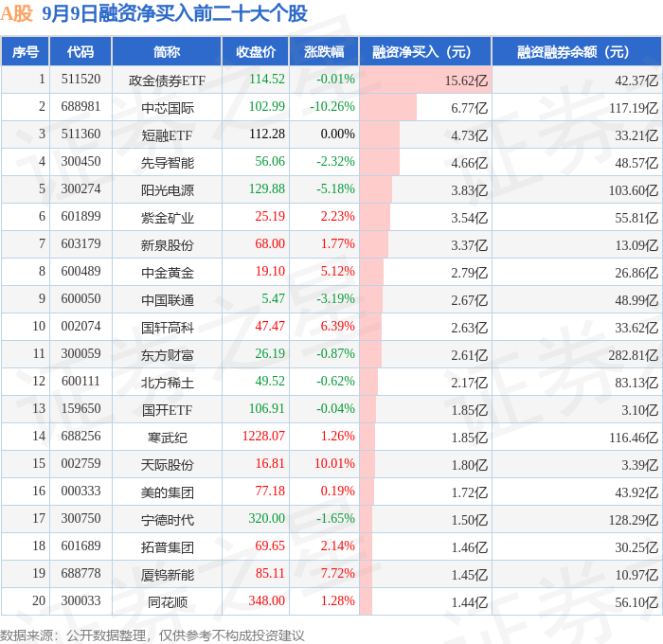Click the 融资融券余额（元） column header

click(x=576, y=52)
